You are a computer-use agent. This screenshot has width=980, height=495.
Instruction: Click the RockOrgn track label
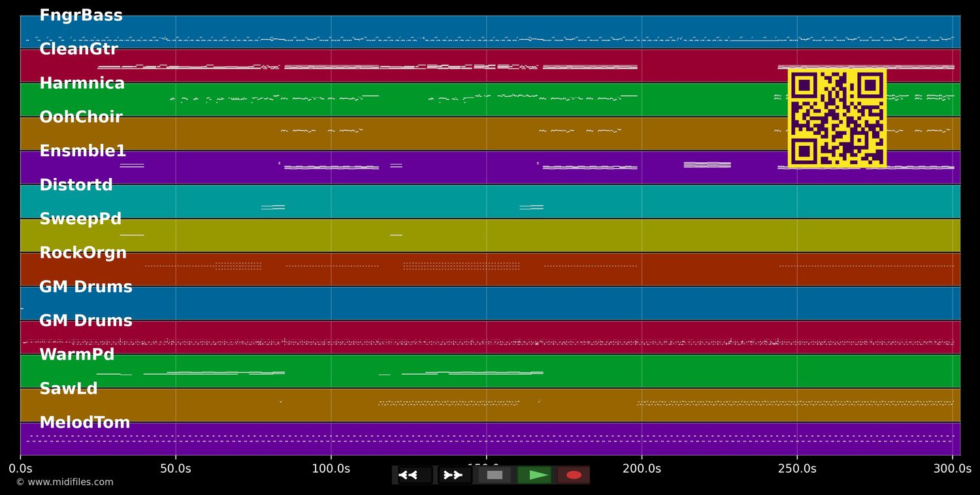83,254
